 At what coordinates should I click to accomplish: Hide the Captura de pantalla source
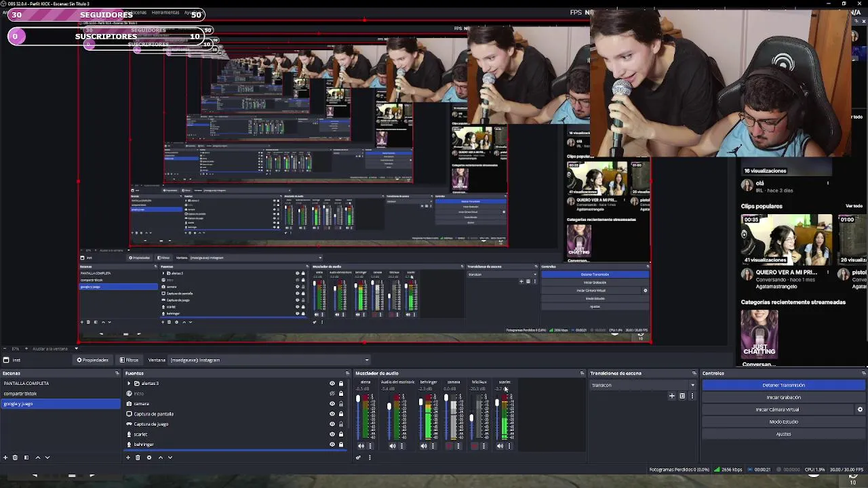coord(332,414)
